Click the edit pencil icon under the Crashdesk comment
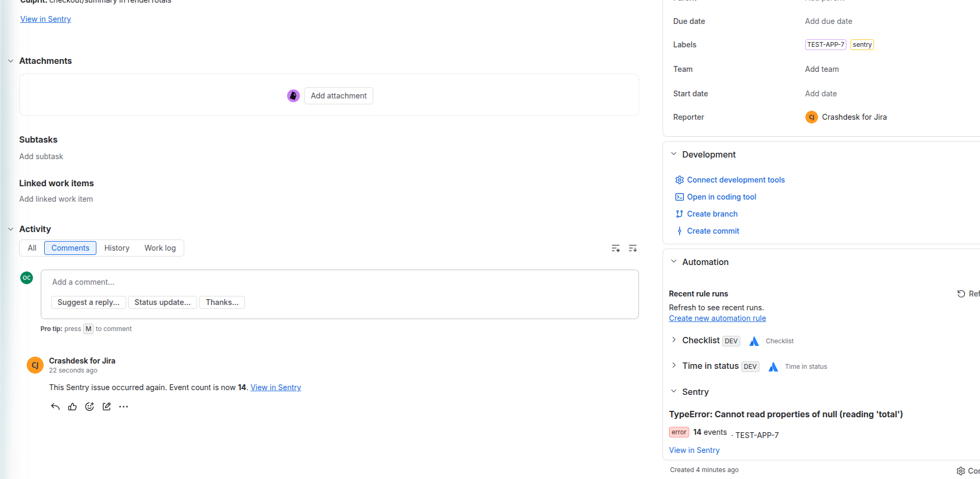The height and width of the screenshot is (479, 980). point(107,407)
